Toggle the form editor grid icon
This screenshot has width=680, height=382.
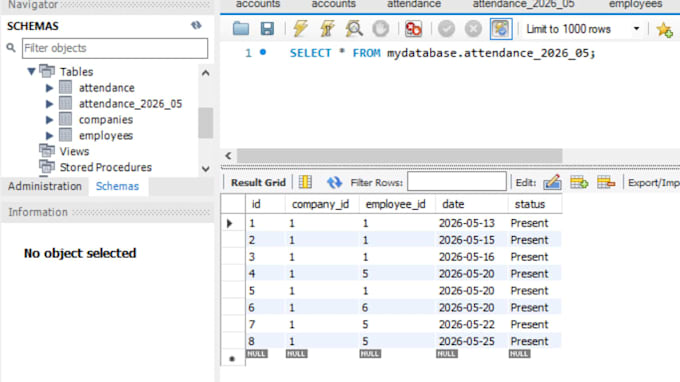pos(305,182)
